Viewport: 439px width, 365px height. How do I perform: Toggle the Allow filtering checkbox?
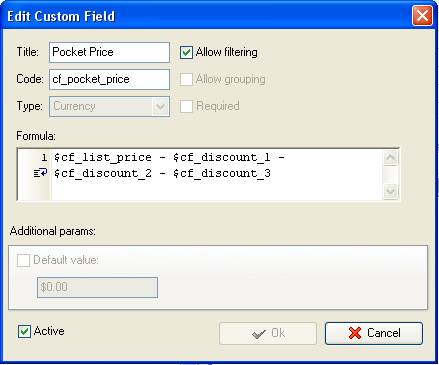tap(186, 52)
